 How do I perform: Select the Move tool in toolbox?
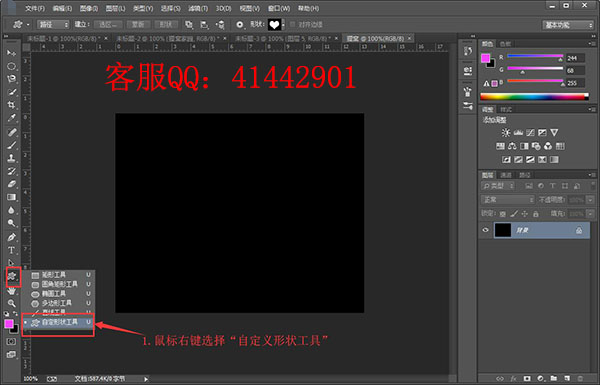coord(11,53)
